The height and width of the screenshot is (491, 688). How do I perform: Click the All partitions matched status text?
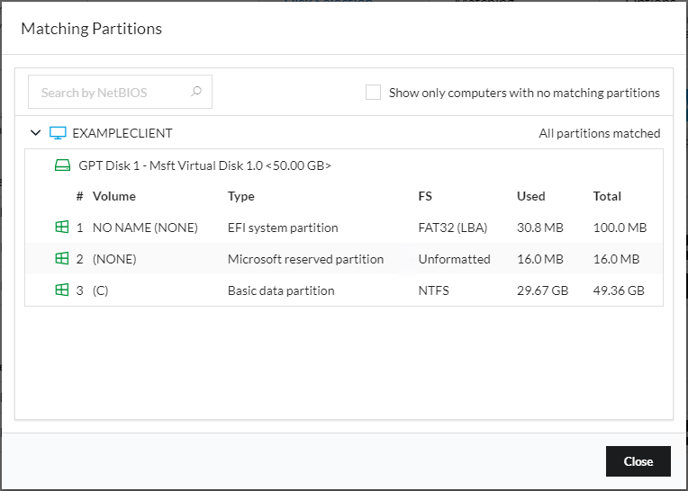point(599,133)
